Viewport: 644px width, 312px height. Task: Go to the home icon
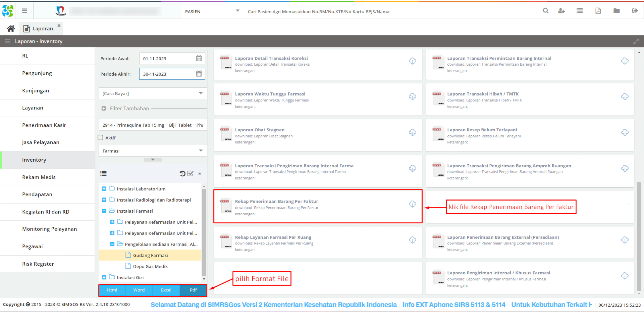[x=11, y=28]
